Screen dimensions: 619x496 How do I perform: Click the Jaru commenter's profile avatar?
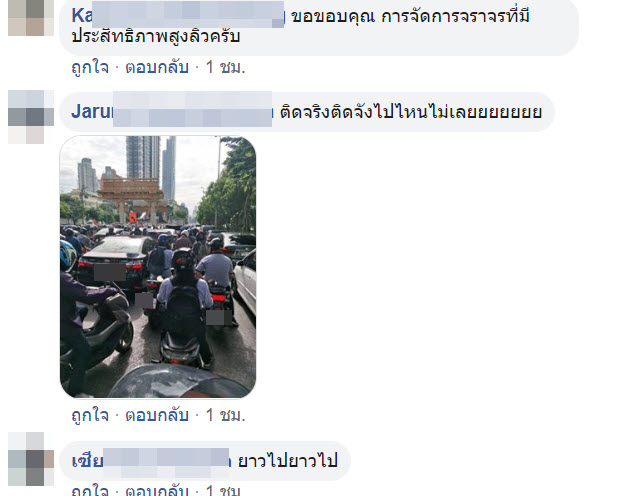tap(31, 117)
